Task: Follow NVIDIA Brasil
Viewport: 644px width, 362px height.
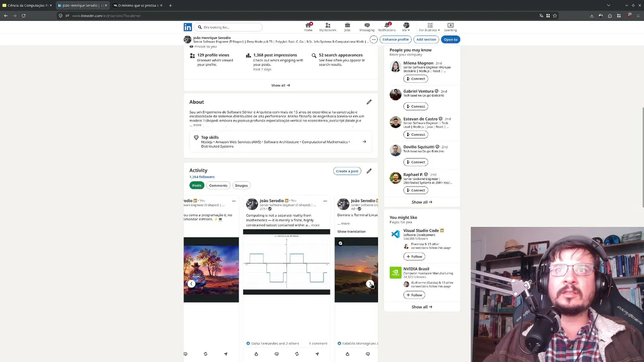Action: click(414, 295)
